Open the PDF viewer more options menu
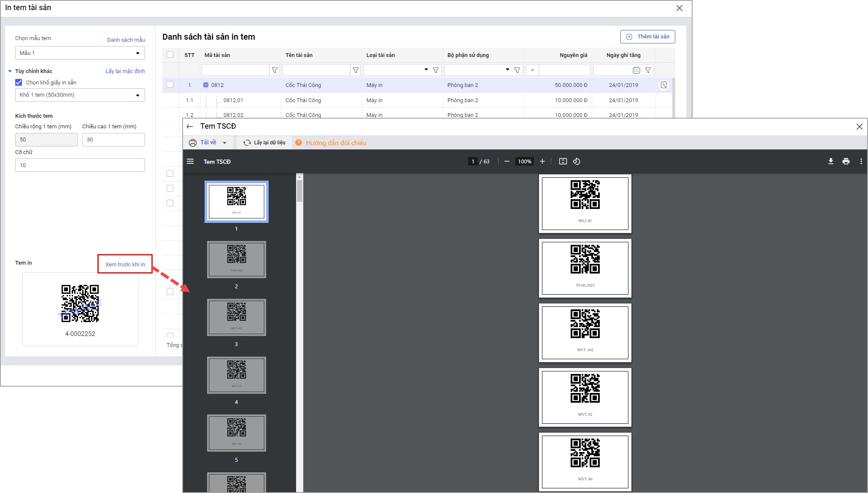Screen dimensions: 868x493 coord(861,162)
